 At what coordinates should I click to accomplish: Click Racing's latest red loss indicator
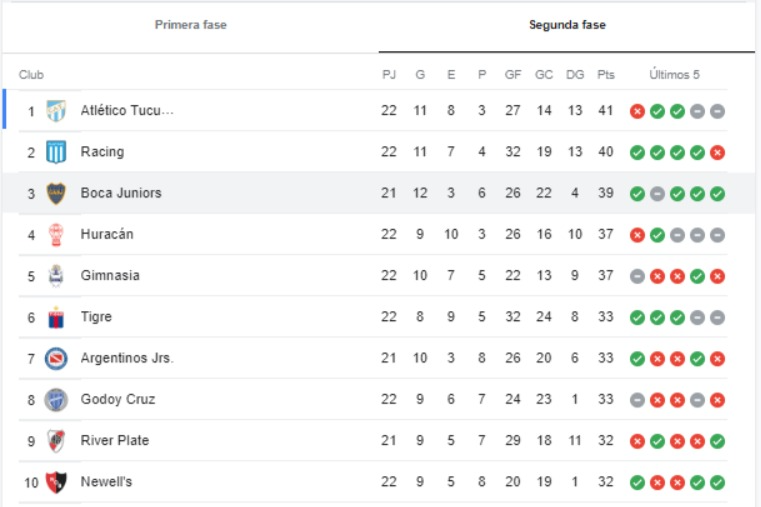pos(717,152)
